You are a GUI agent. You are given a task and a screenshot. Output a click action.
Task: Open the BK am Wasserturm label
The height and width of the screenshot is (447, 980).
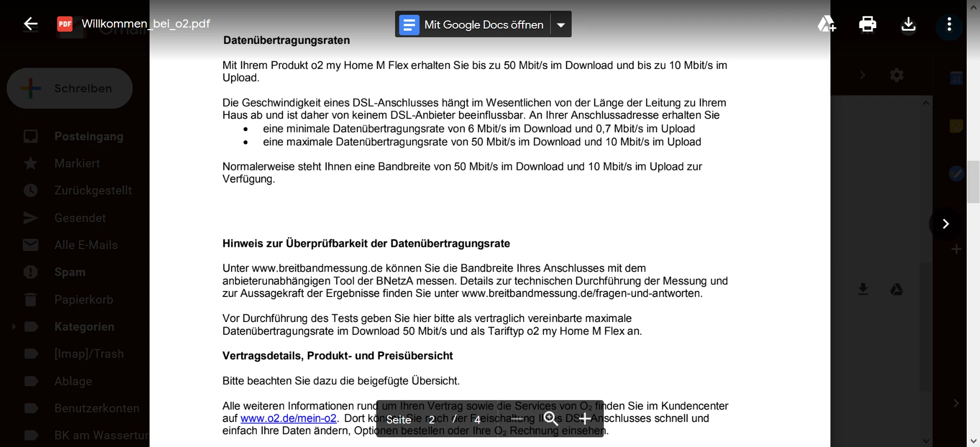(102, 435)
